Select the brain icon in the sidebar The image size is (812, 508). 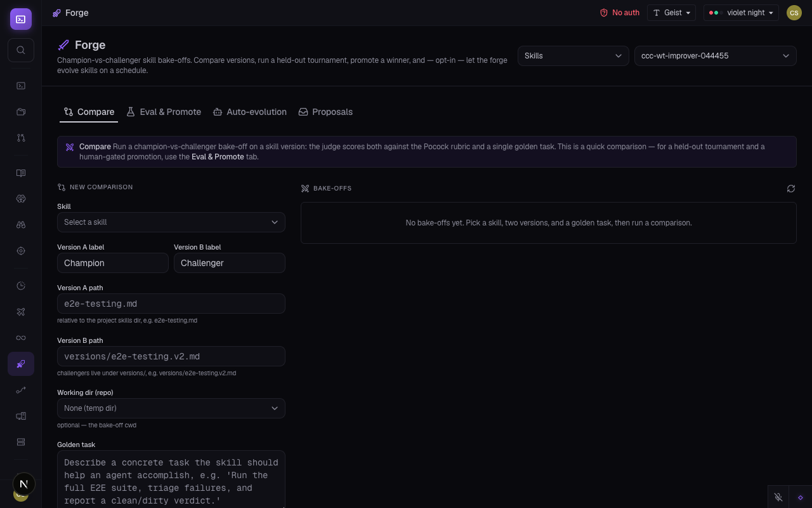click(x=21, y=199)
